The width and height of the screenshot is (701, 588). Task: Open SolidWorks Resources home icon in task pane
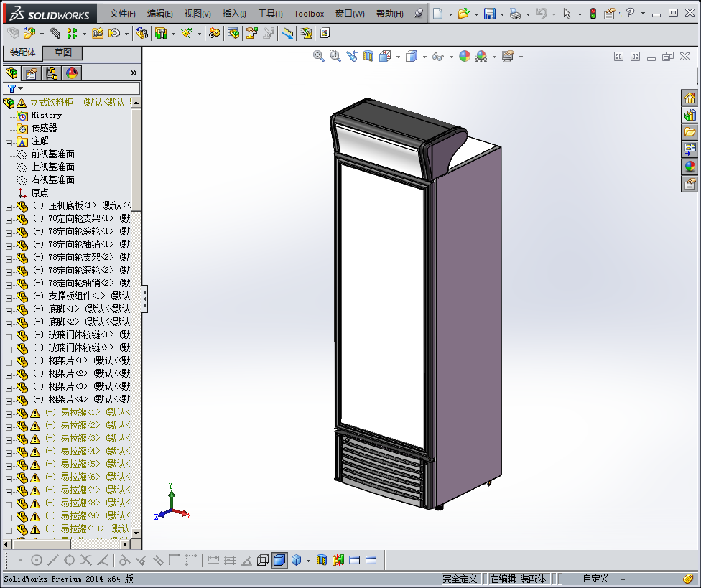point(690,98)
